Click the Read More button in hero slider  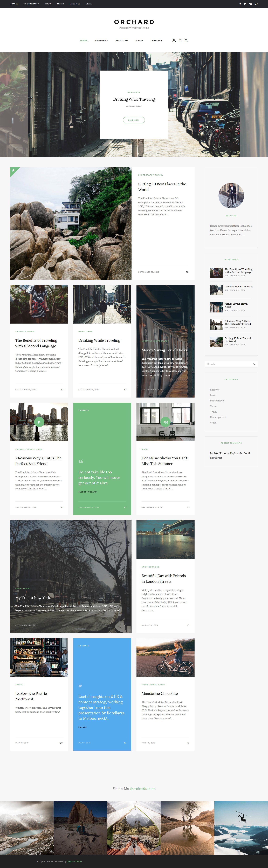[134, 120]
